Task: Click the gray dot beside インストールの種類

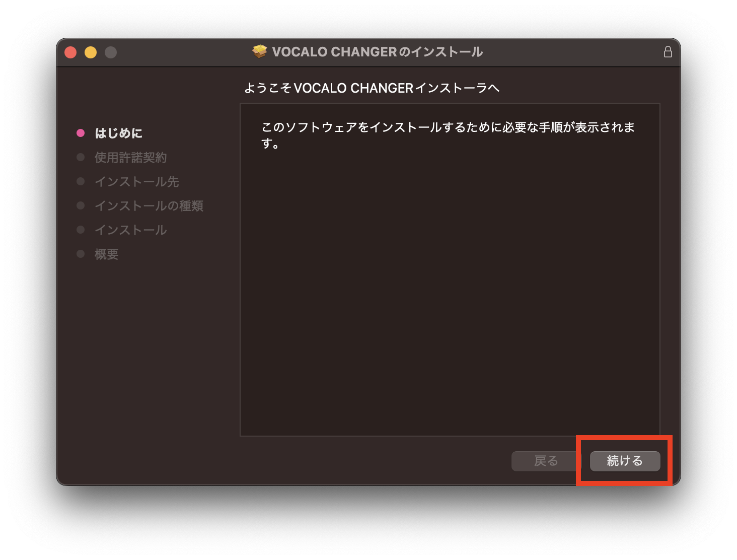Action: click(81, 205)
